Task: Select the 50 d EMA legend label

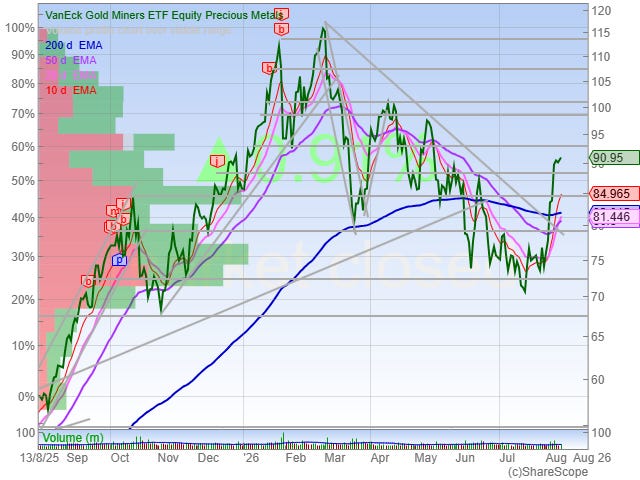Action: pyautogui.click(x=71, y=60)
